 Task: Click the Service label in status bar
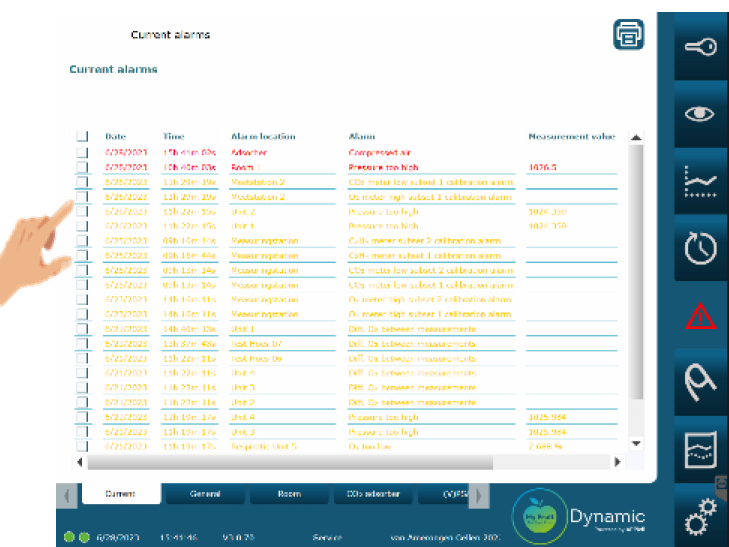point(327,537)
